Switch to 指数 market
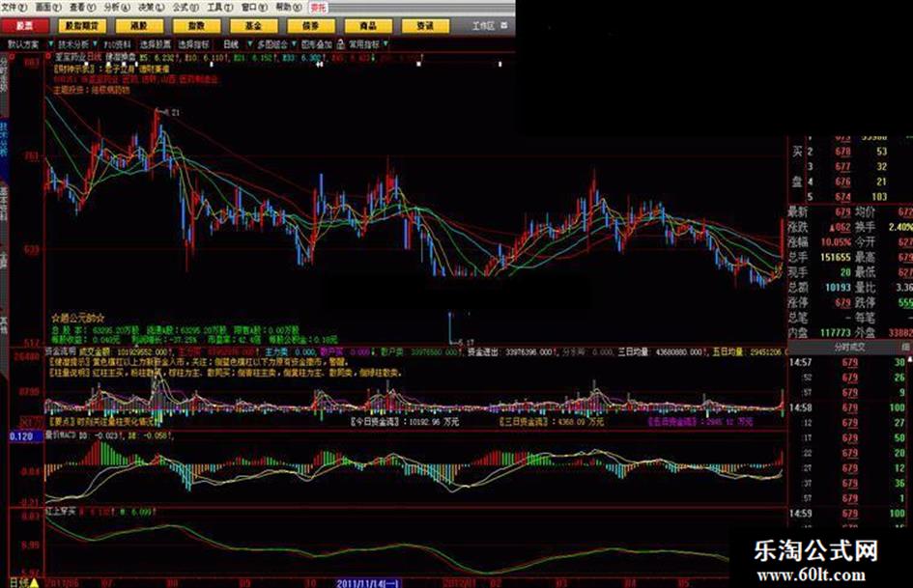The height and width of the screenshot is (588, 913). point(197,26)
